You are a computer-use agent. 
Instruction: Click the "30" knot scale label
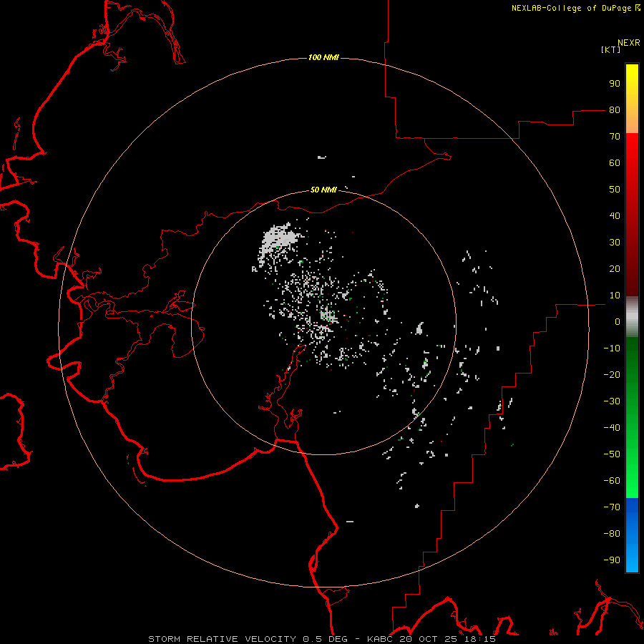[x=615, y=243]
